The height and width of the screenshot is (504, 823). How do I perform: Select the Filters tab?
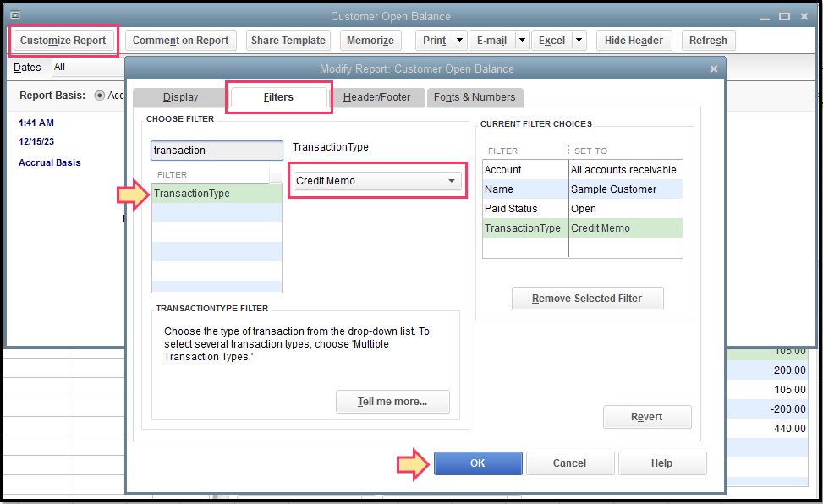pyautogui.click(x=278, y=97)
